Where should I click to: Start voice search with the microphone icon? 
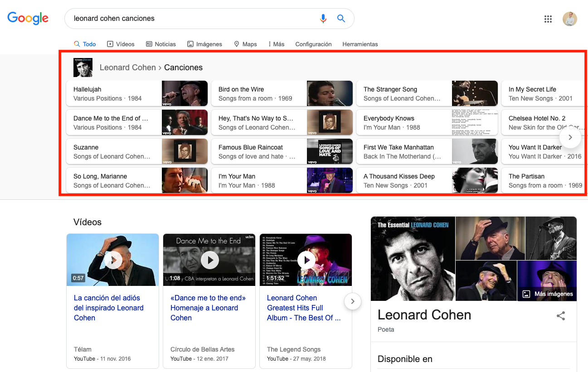click(323, 19)
